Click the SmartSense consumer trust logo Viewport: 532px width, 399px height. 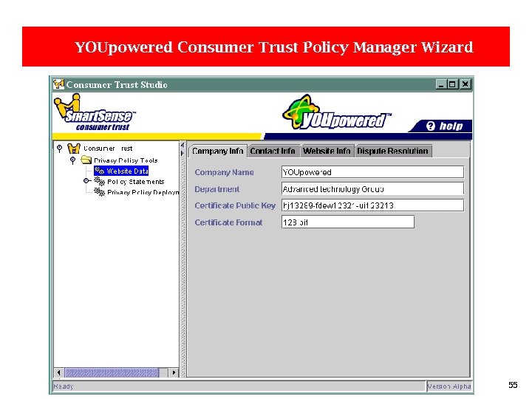pyautogui.click(x=95, y=112)
